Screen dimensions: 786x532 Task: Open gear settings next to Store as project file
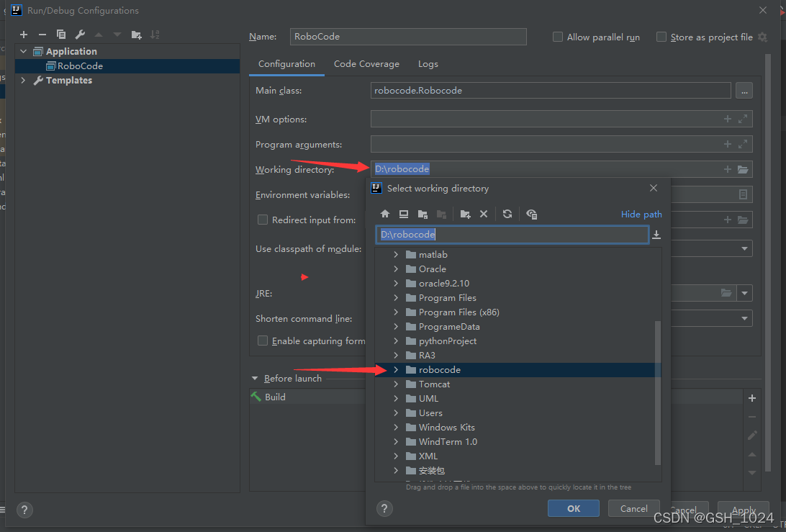762,37
